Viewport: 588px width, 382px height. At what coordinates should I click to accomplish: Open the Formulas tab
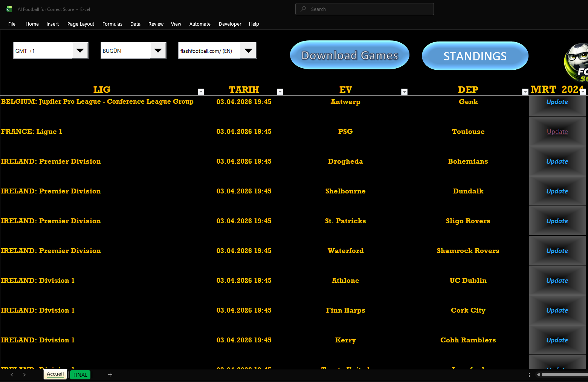click(112, 24)
